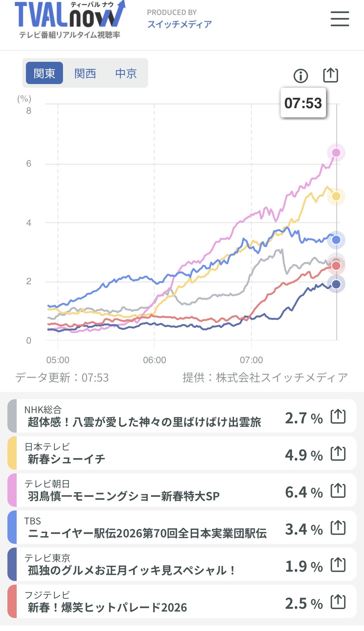Share 日本テレビ 新春シューイチ rating

click(x=338, y=453)
